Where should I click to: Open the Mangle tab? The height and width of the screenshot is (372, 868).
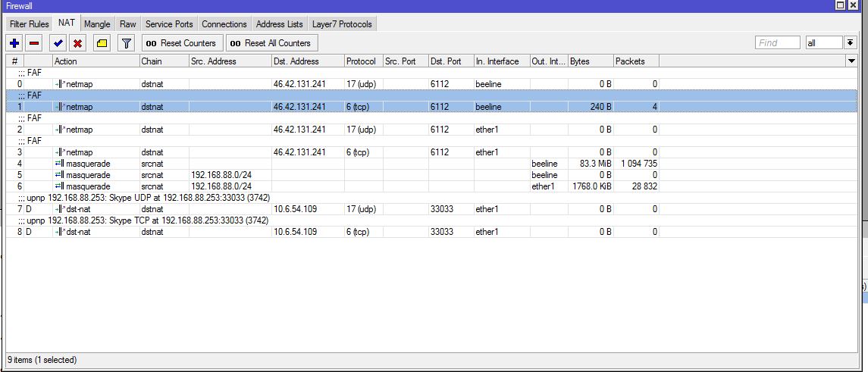pyautogui.click(x=98, y=24)
